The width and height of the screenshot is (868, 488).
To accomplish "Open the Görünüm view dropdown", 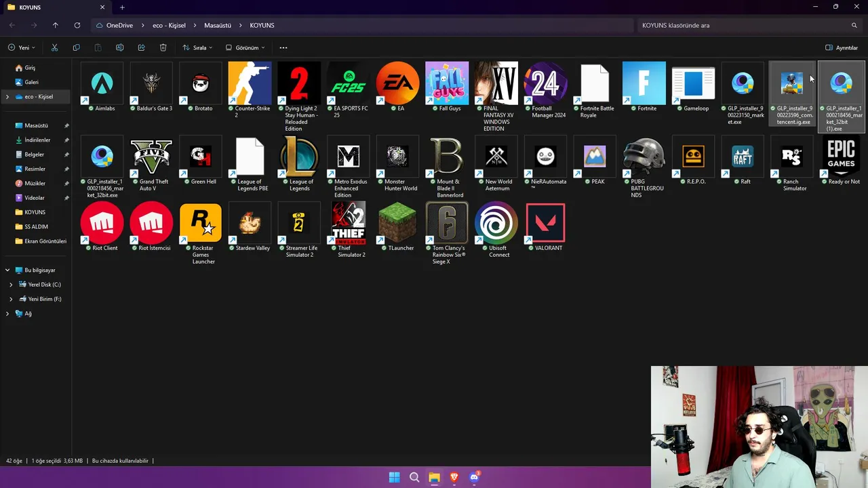I will 245,47.
